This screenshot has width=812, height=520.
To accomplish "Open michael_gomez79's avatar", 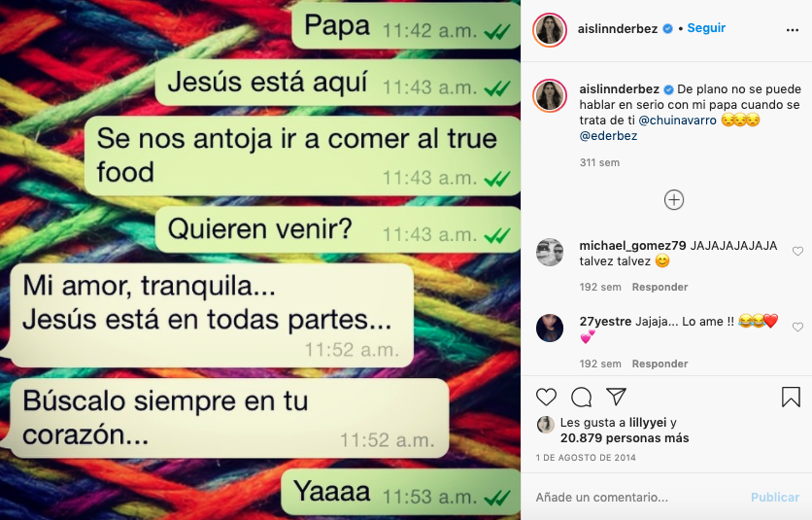I will point(550,253).
